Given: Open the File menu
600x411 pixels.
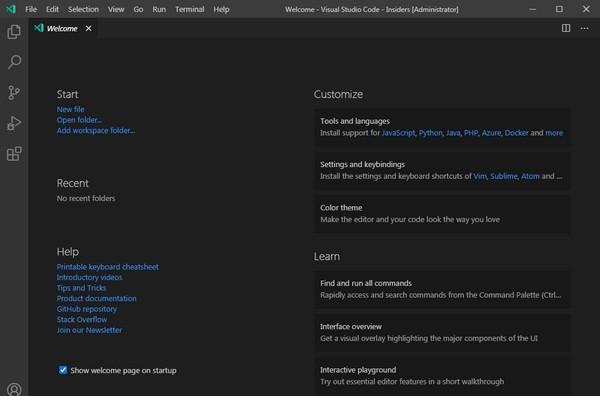Looking at the screenshot, I should (x=31, y=9).
